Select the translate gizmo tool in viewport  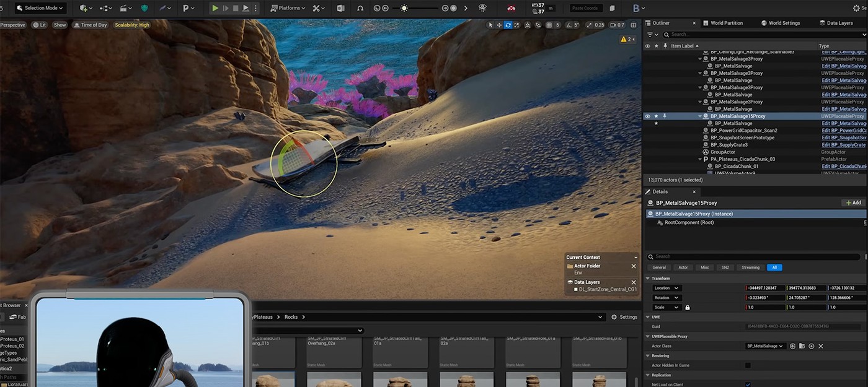tap(499, 25)
